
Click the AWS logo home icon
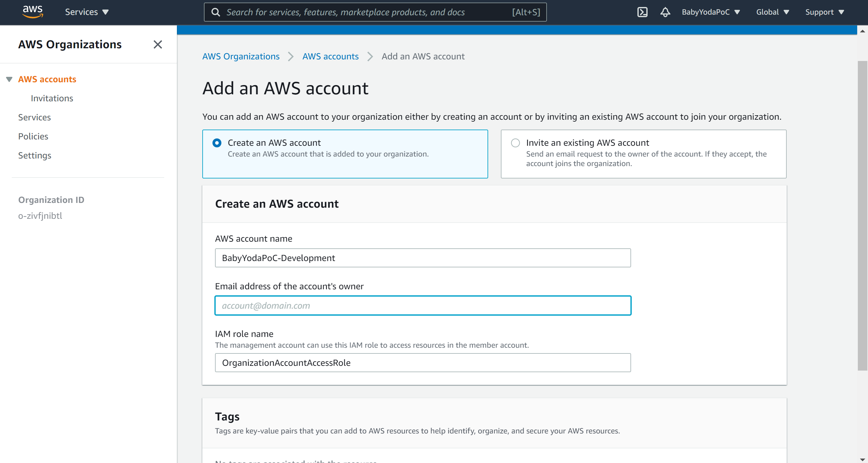(x=33, y=12)
